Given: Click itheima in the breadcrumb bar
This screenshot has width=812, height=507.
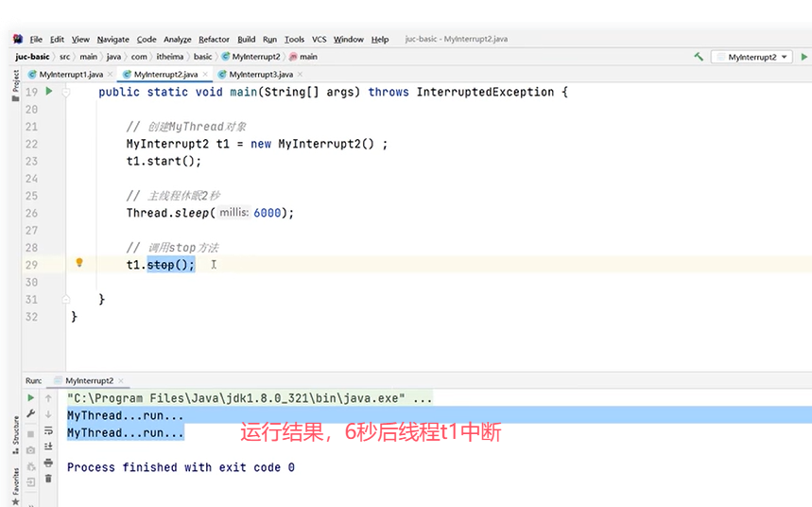Looking at the screenshot, I should tap(170, 57).
